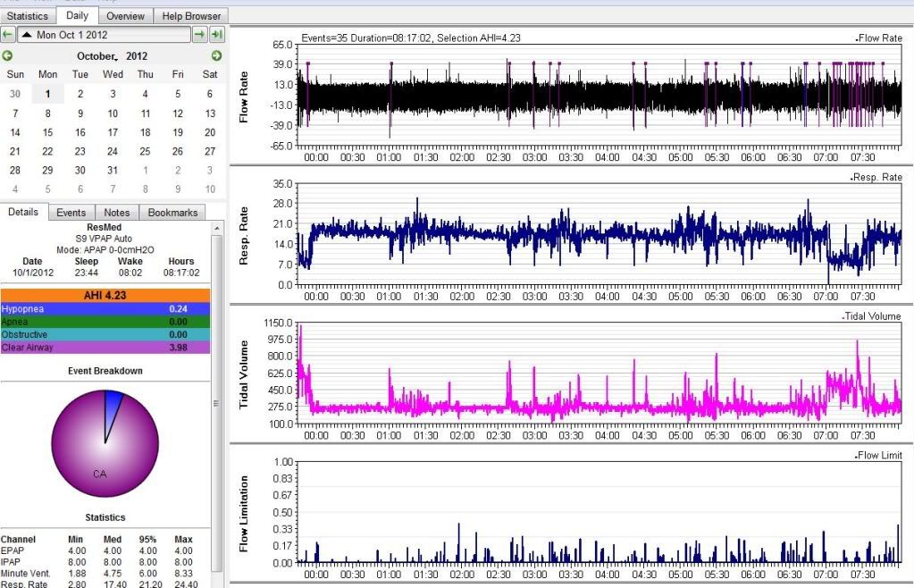Select September 30 in calendar
The width and height of the screenshot is (914, 588).
(x=15, y=94)
